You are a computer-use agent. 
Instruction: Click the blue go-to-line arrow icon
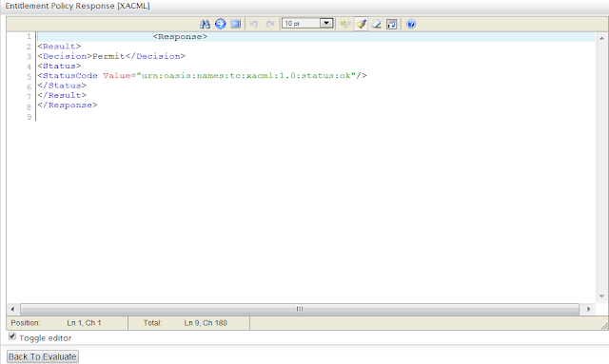(220, 24)
